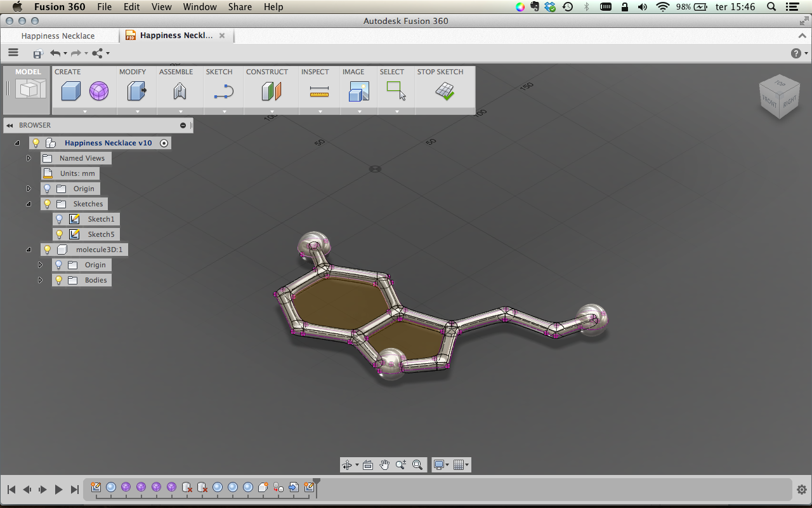812x508 pixels.
Task: Toggle top-level Origin folder lightbulb
Action: pos(47,189)
